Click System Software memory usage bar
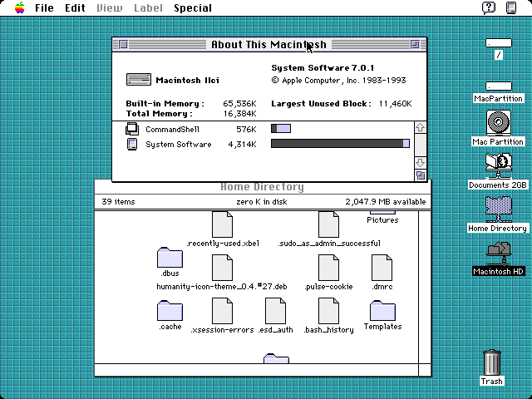532x399 pixels. 340,144
